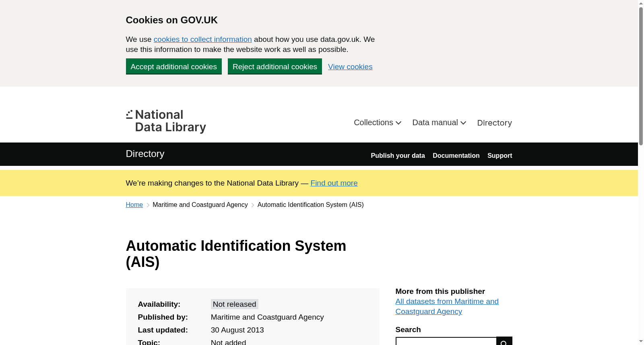Click the search magnifier button
Screen dimensions: 644x345
(x=504, y=341)
